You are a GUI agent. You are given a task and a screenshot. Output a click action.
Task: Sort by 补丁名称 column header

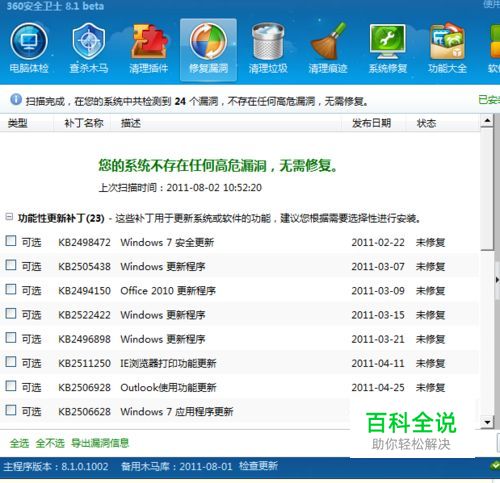point(84,123)
